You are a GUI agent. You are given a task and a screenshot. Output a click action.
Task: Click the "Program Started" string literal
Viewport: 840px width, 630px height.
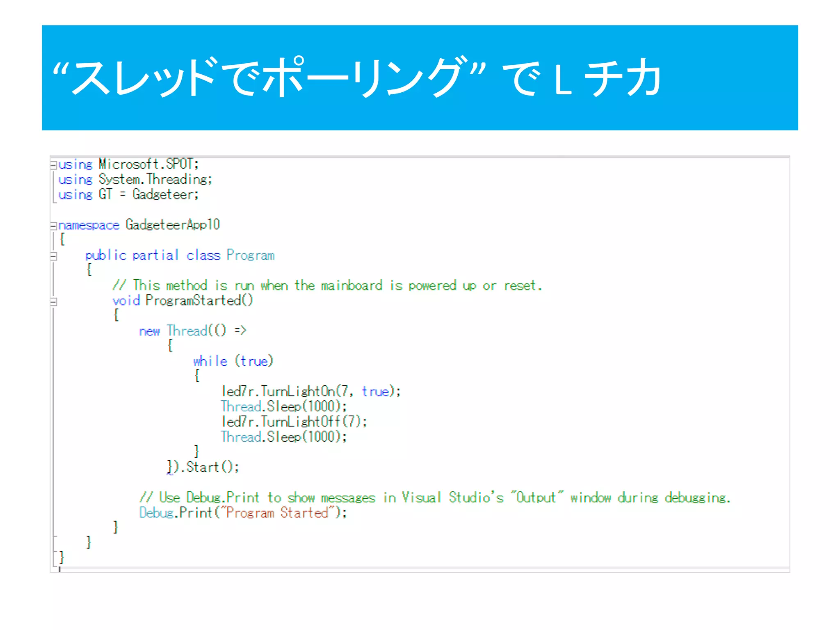(277, 513)
